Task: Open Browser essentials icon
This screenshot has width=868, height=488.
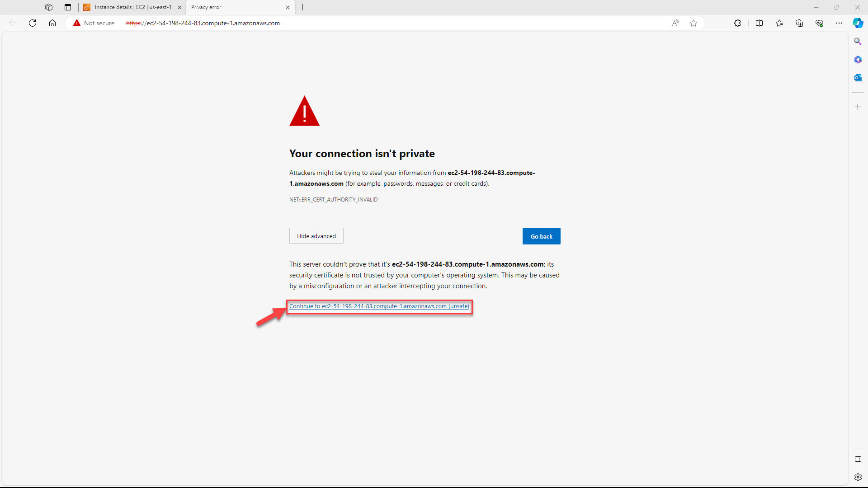Action: (x=819, y=23)
